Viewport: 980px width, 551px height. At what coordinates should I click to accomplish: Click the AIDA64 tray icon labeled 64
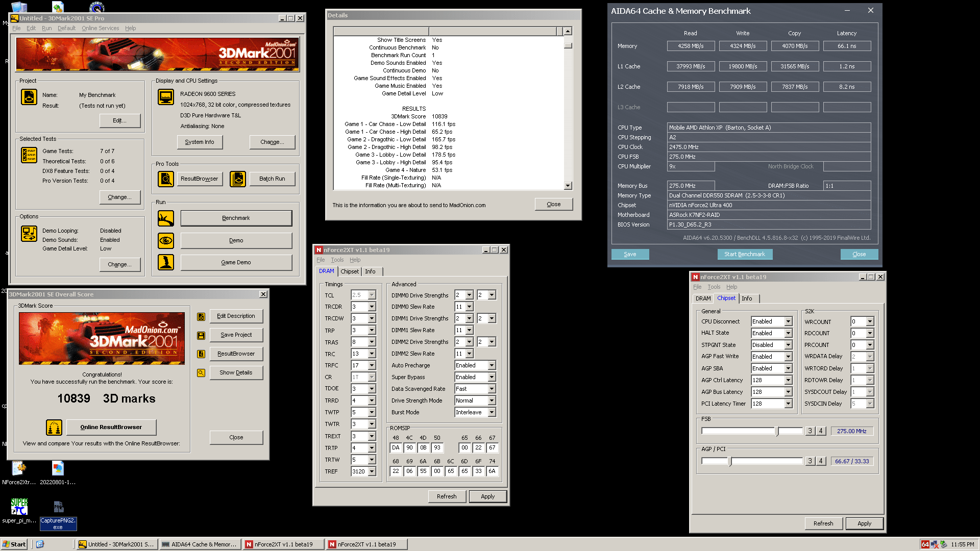[925, 544]
